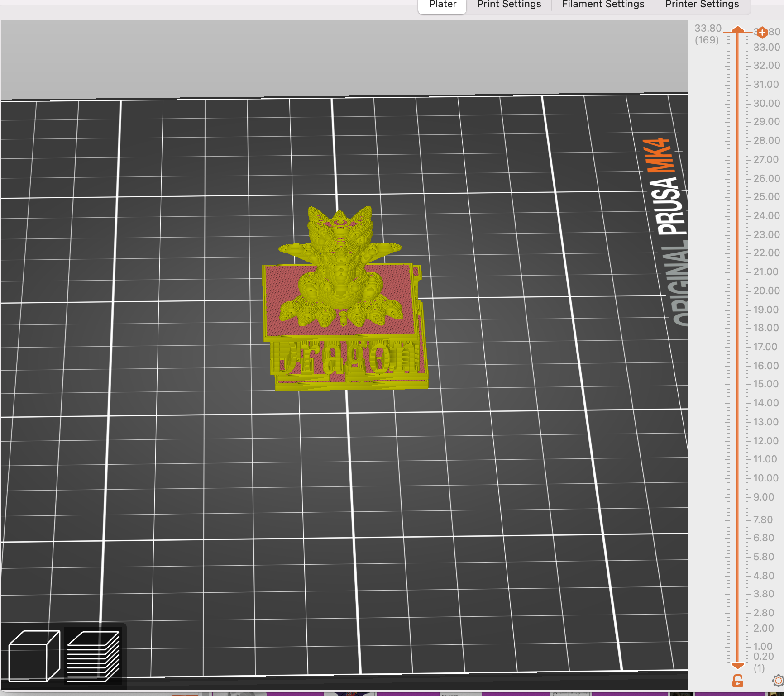This screenshot has width=784, height=696.
Task: Click the 15.00 height label on the ruler
Action: tap(766, 384)
